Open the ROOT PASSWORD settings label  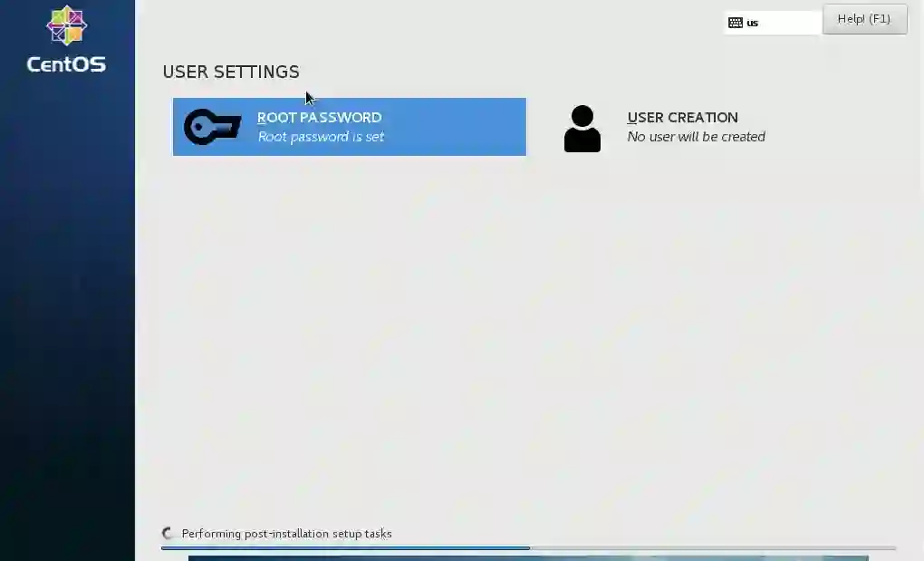coord(320,117)
